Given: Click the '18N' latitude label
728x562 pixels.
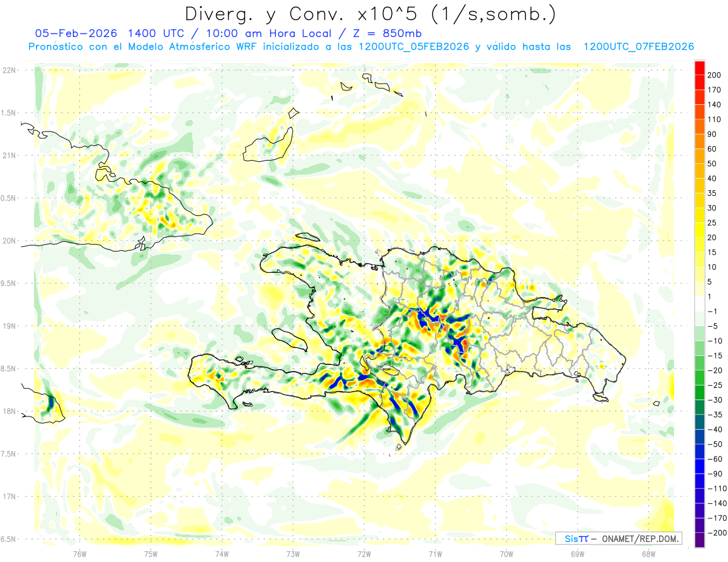Looking at the screenshot, I should 9,411.
